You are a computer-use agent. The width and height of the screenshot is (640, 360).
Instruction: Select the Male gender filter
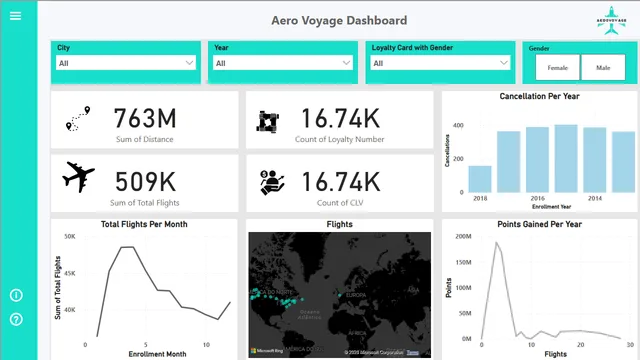603,68
